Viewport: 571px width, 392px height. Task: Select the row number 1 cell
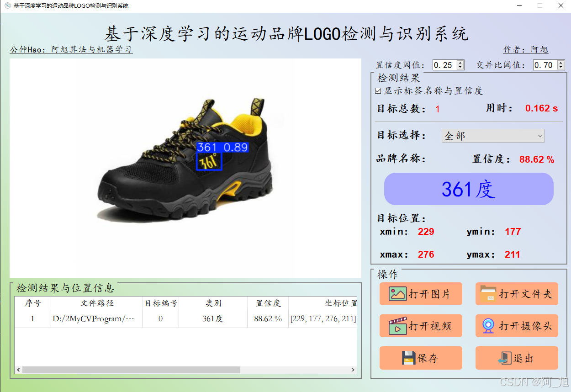coord(33,318)
